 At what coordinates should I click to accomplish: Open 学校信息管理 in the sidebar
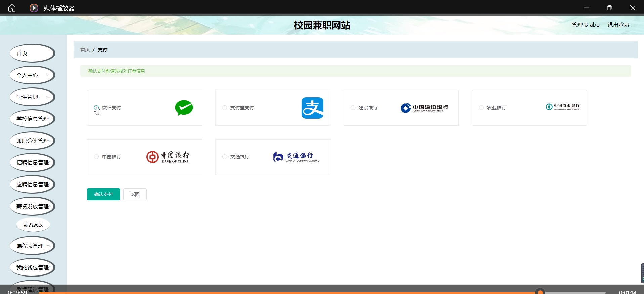click(x=32, y=119)
